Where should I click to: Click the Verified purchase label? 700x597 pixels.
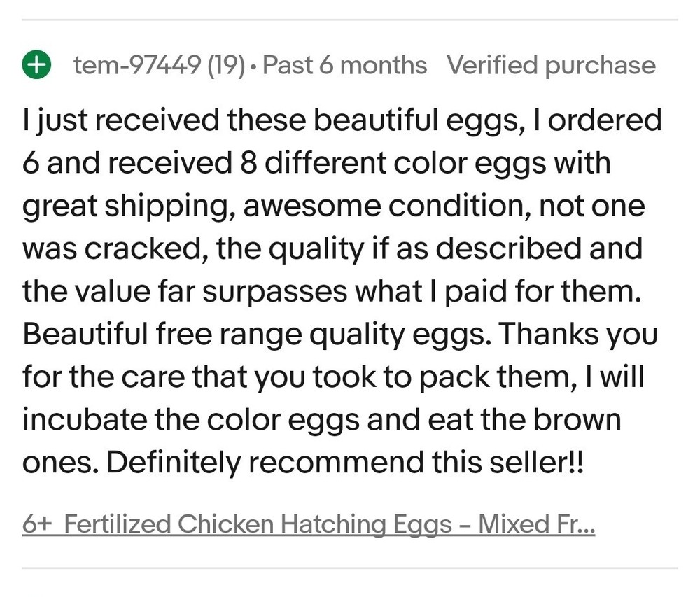[x=552, y=65]
